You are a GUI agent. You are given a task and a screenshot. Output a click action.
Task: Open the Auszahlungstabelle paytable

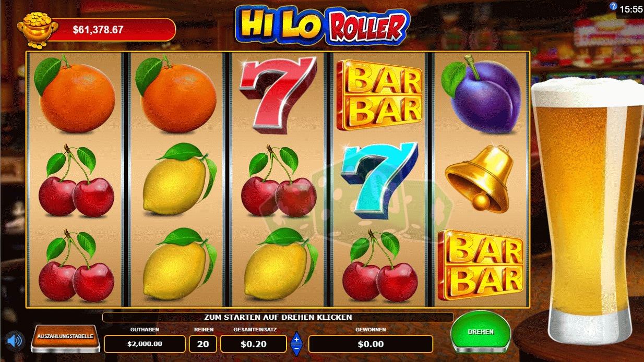tap(65, 336)
